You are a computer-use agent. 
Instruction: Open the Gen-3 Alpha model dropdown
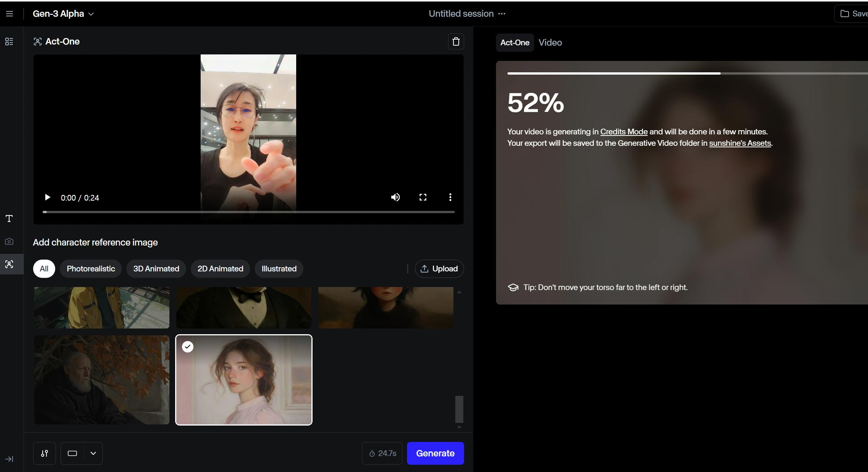[63, 14]
